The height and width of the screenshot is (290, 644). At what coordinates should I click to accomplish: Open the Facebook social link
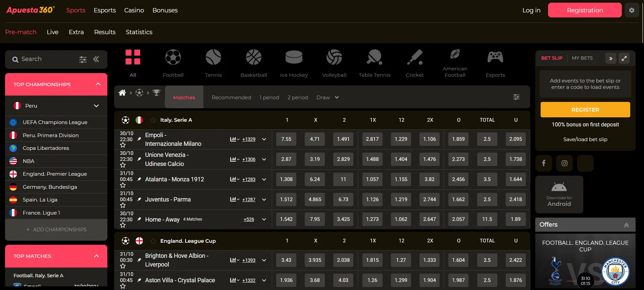[x=544, y=163]
